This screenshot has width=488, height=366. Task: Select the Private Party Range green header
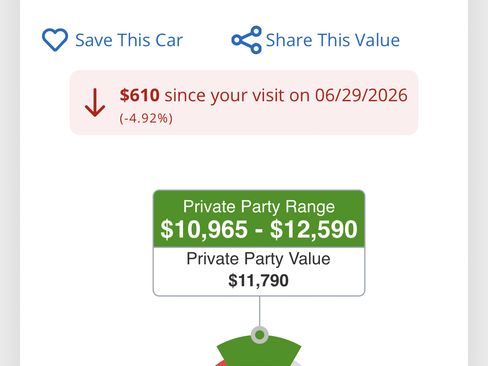[259, 219]
